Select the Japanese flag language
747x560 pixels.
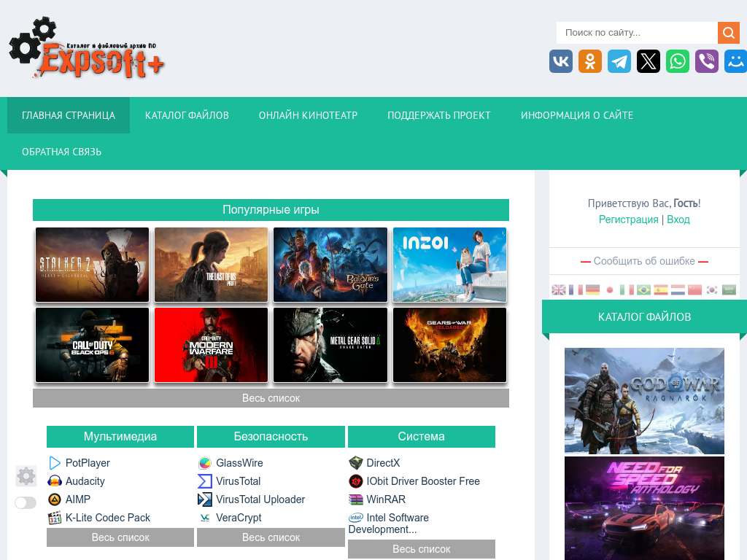(x=610, y=289)
